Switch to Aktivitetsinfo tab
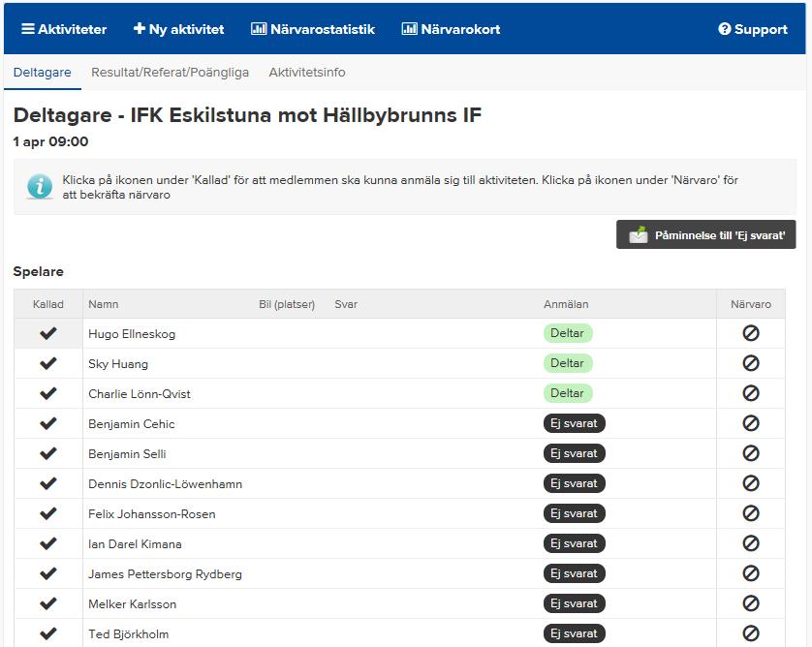This screenshot has width=812, height=647. click(307, 73)
